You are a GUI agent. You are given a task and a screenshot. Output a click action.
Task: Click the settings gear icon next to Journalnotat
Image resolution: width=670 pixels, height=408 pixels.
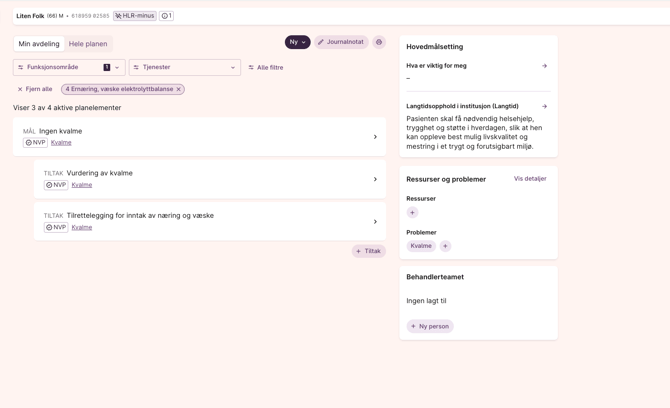pyautogui.click(x=379, y=42)
